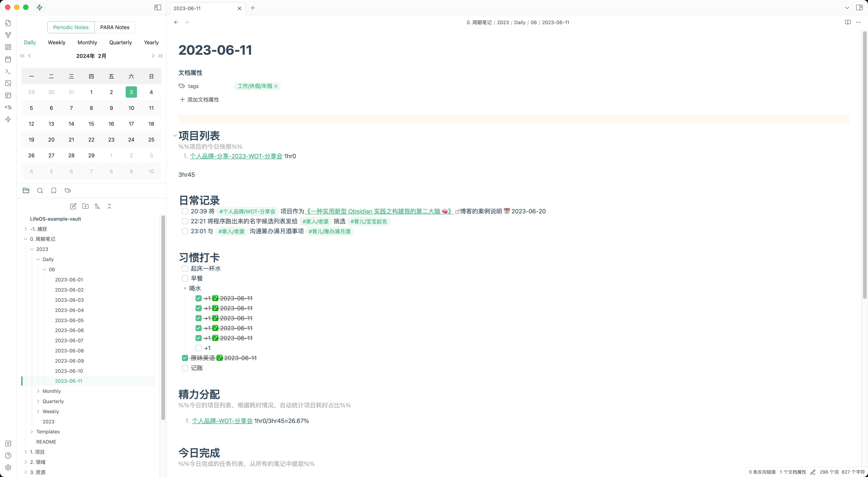
Task: Collapse all folders in the file explorer
Action: click(x=109, y=206)
